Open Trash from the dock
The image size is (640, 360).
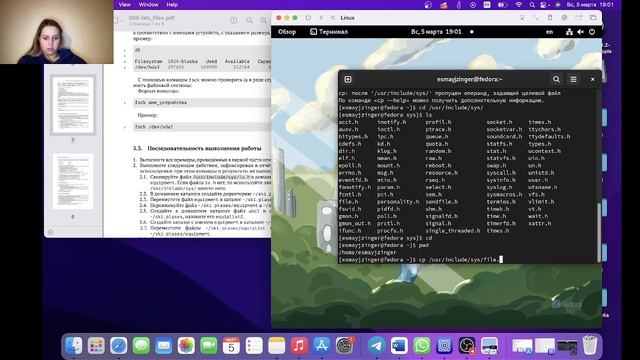[x=589, y=346]
